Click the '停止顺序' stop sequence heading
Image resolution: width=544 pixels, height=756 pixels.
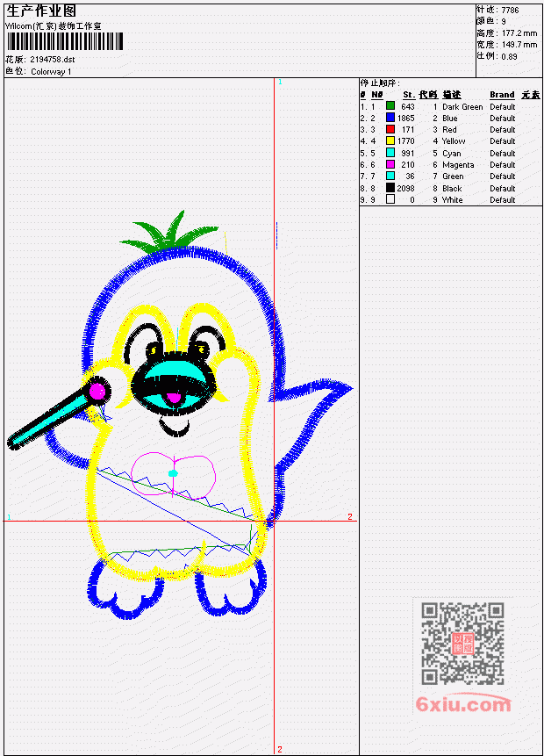379,83
